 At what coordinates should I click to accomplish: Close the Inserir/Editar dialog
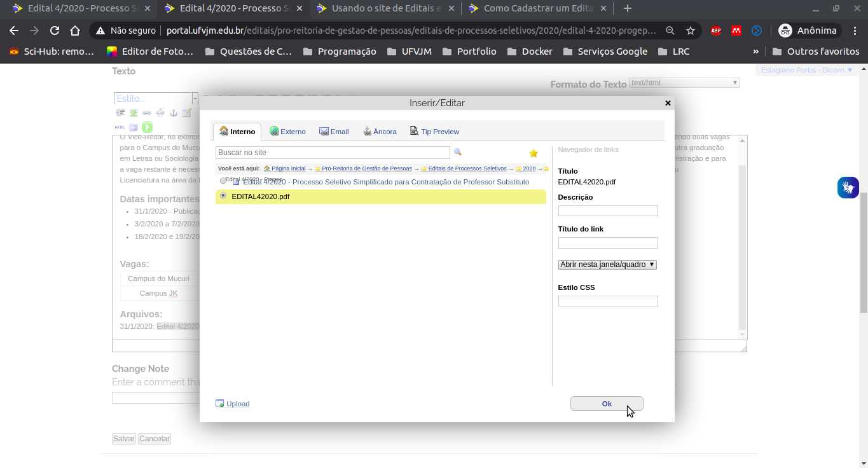668,103
